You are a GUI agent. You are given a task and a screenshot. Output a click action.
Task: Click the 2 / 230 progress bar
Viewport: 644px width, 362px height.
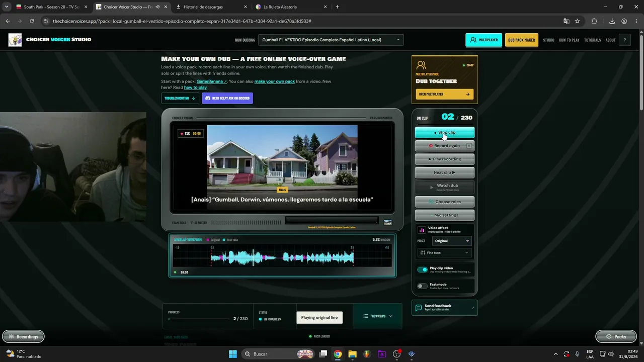[x=198, y=319]
